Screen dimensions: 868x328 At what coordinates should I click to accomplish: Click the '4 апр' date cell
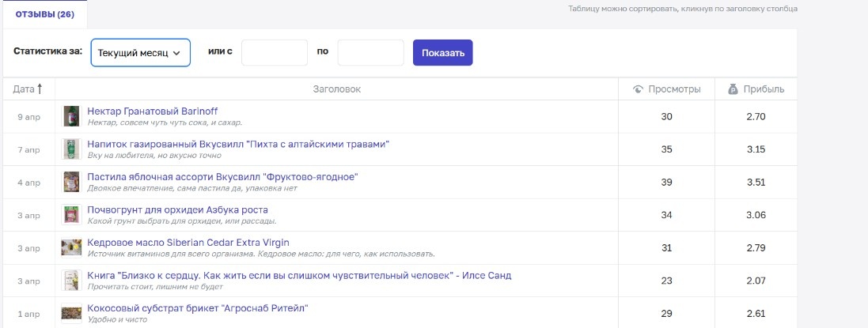28,183
